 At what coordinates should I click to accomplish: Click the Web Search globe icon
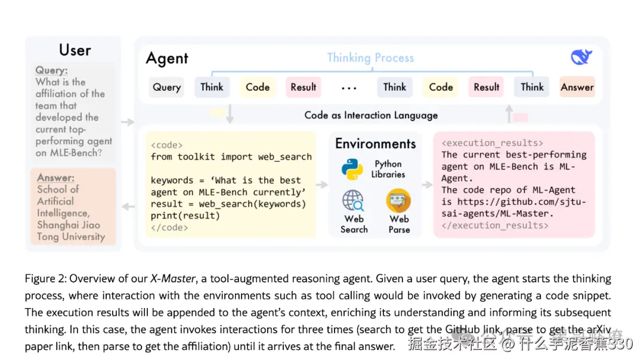(x=353, y=201)
